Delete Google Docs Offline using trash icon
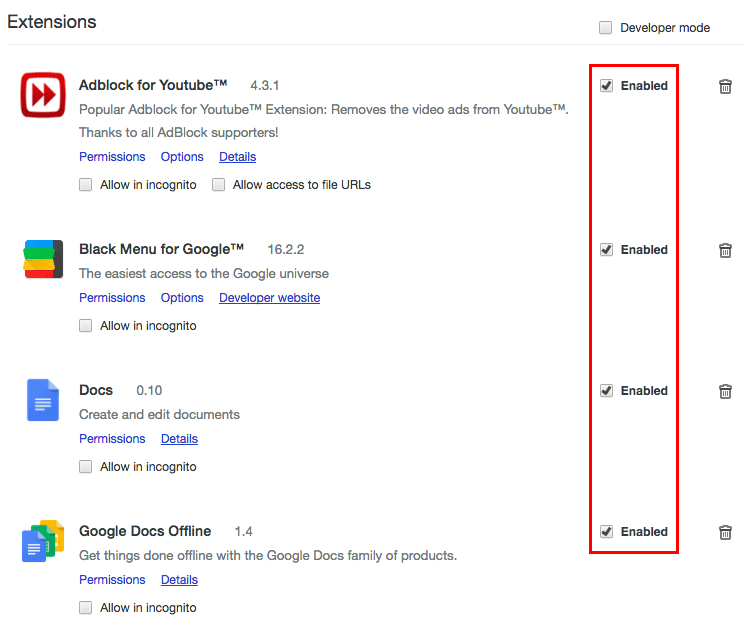This screenshot has height=633, width=753. tap(725, 532)
